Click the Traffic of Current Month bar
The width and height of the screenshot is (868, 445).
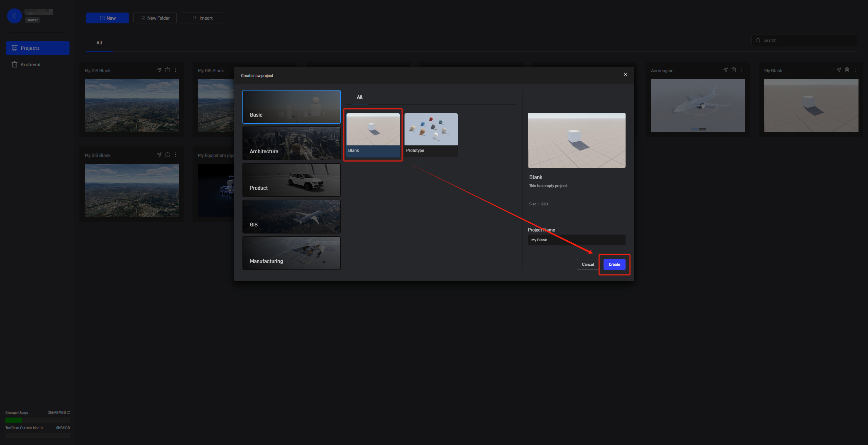pyautogui.click(x=38, y=435)
